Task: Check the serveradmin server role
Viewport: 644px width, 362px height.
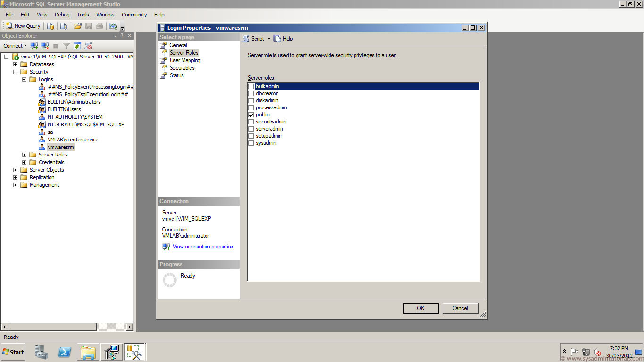Action: coord(251,129)
